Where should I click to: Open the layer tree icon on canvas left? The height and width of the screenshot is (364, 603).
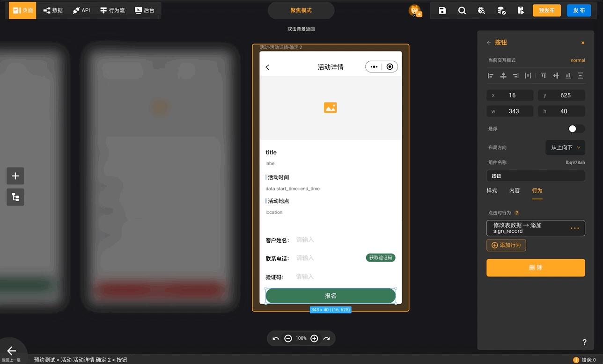click(x=15, y=197)
